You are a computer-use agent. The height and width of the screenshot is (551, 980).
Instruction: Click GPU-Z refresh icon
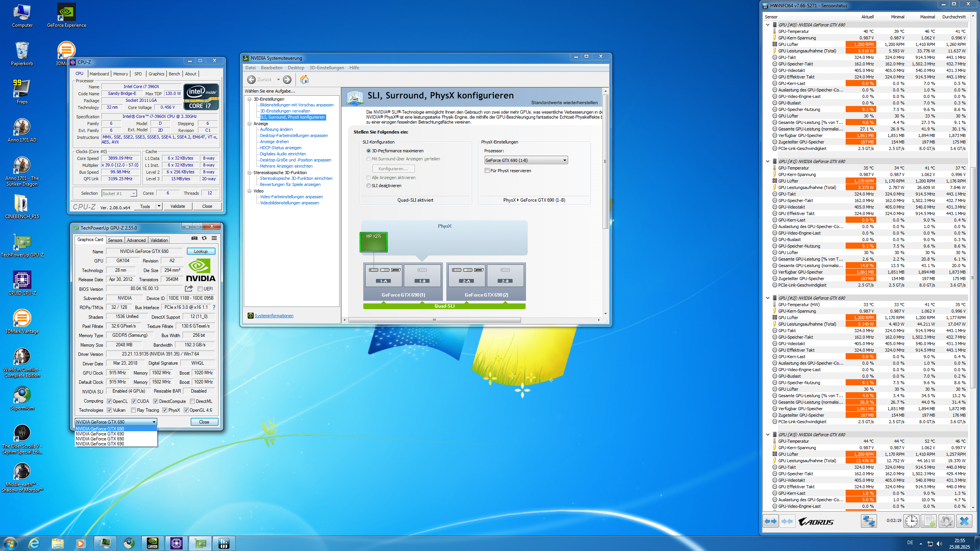pyautogui.click(x=204, y=238)
